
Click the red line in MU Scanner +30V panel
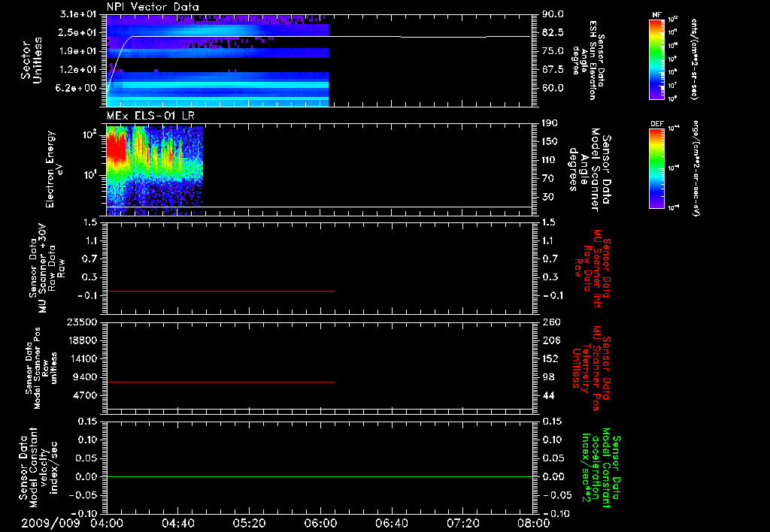click(x=221, y=291)
